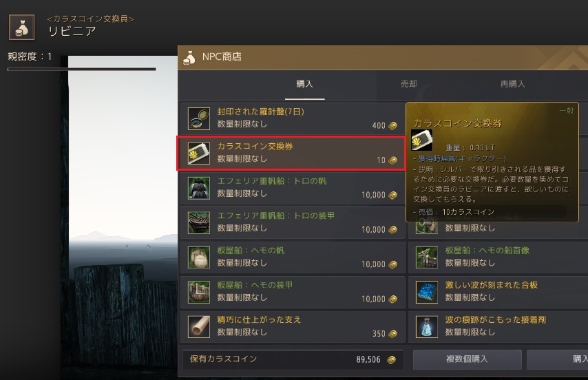Select the カラスコイン交換券 list row
588x380 pixels.
pos(291,154)
